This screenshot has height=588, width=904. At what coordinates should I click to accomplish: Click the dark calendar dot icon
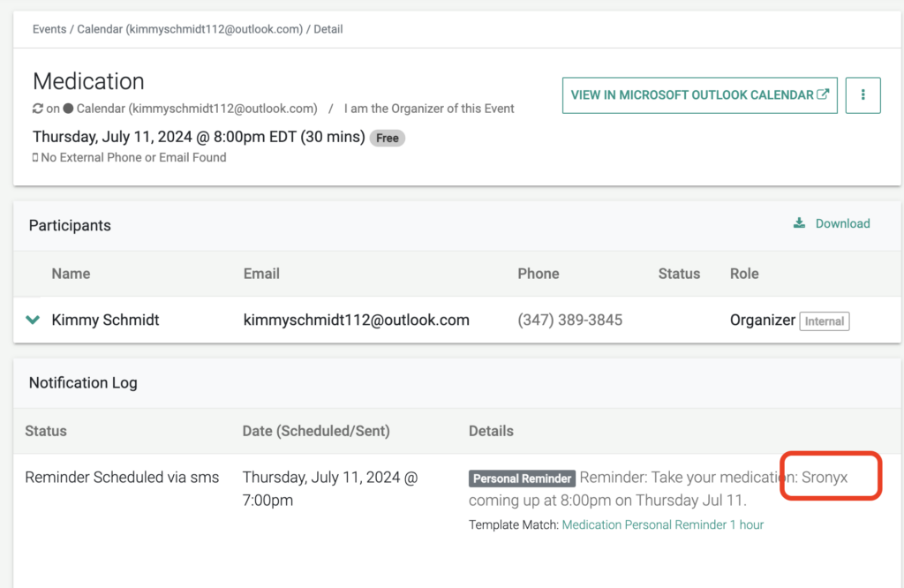(68, 109)
